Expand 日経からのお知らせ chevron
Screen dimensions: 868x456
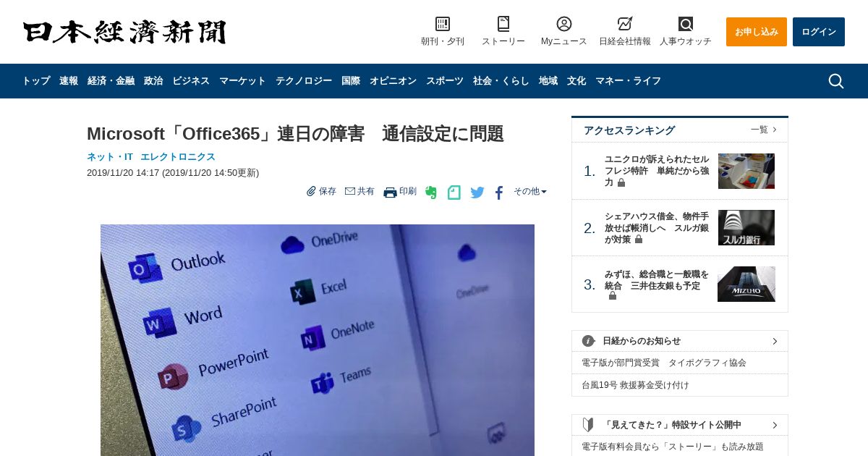tap(775, 341)
